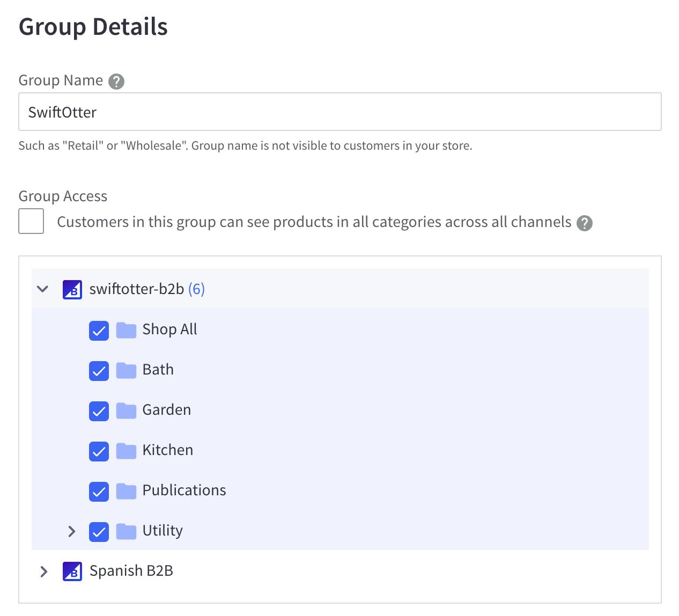Click the Group Access section label

coord(63,196)
